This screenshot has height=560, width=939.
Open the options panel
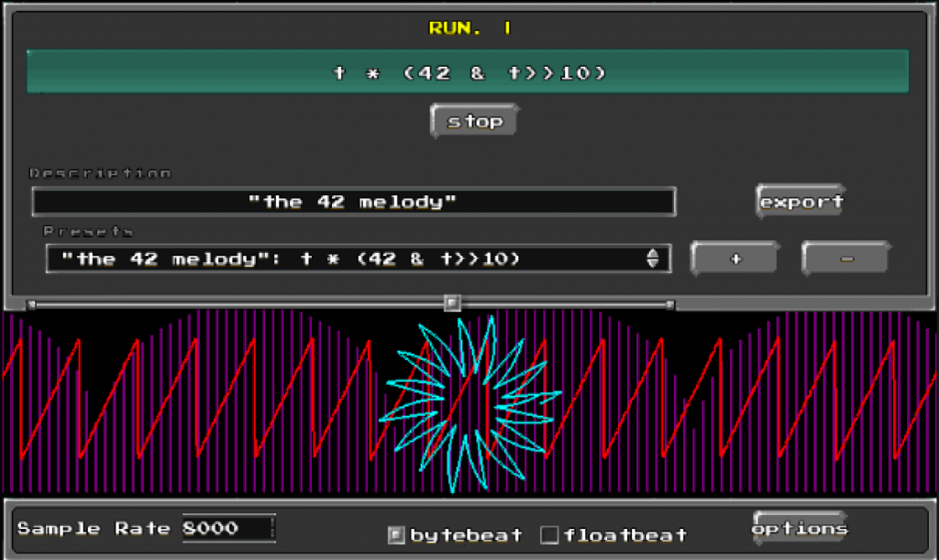pyautogui.click(x=798, y=528)
